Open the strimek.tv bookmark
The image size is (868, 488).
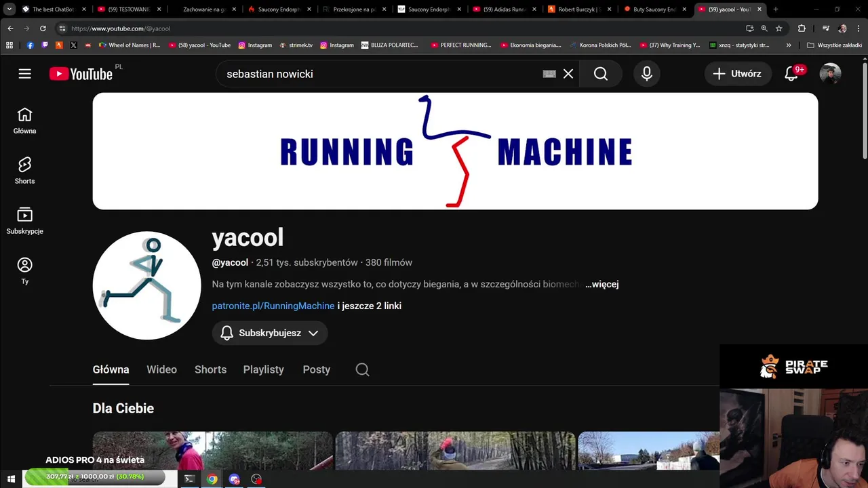[x=295, y=45]
